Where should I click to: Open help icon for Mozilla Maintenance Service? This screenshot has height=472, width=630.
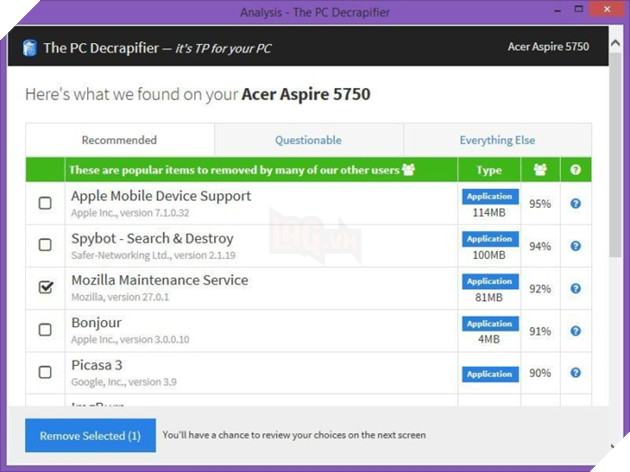click(x=575, y=288)
